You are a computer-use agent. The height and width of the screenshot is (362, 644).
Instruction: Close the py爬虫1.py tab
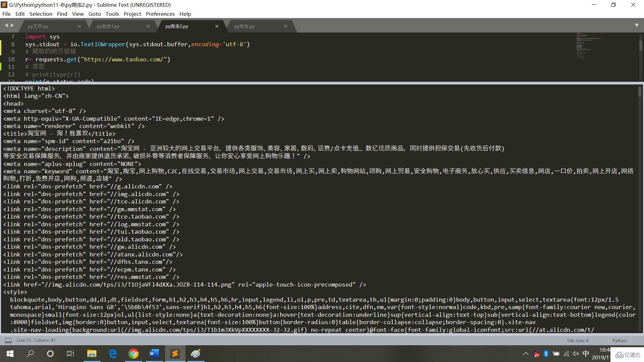[x=148, y=26]
